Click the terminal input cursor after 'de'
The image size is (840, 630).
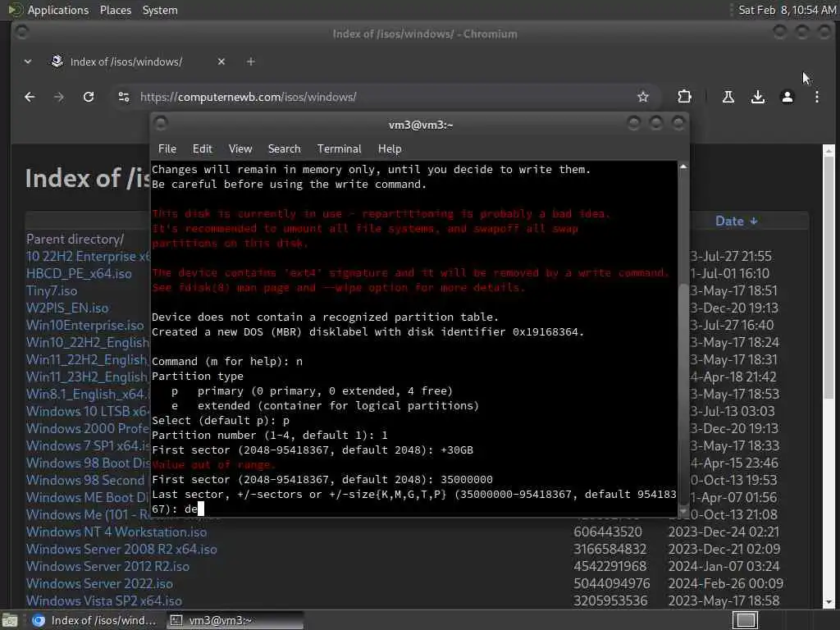coord(201,509)
